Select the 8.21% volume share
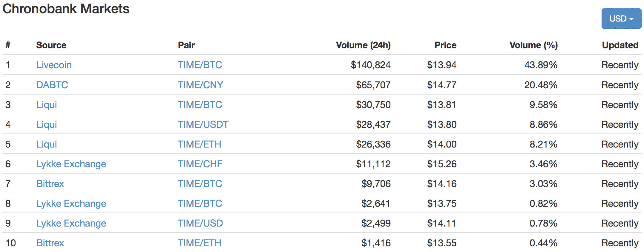This screenshot has height=252, width=644. click(x=543, y=144)
